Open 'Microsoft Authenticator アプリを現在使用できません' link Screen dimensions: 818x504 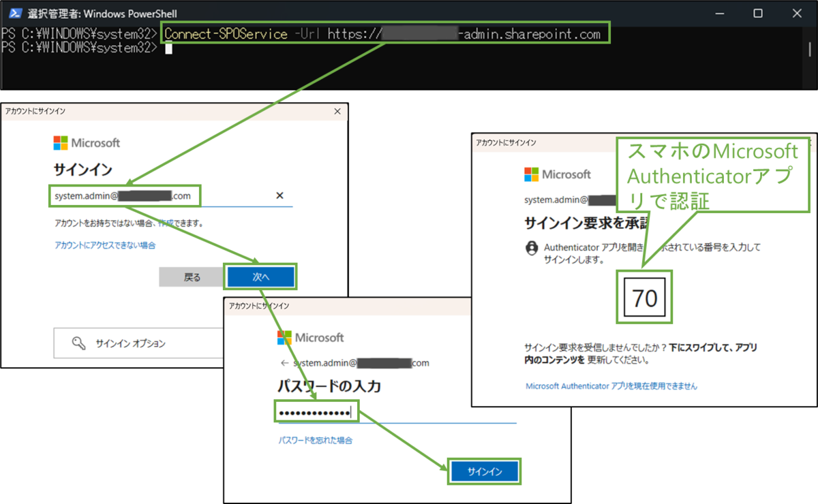[611, 386]
